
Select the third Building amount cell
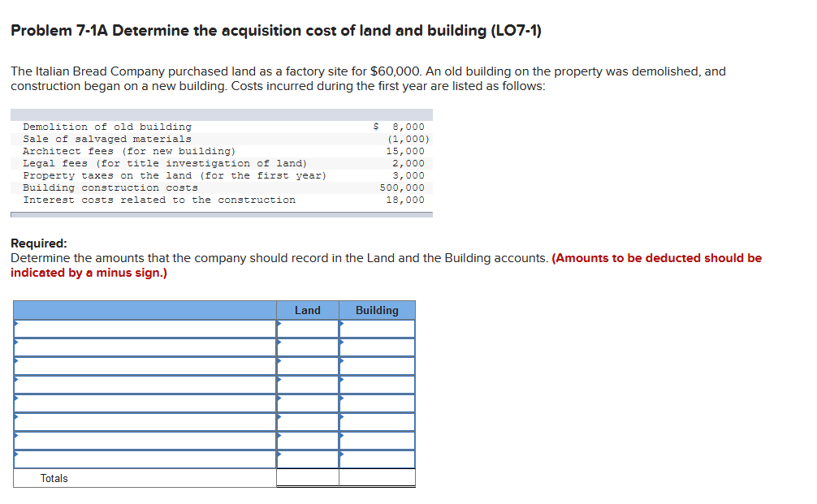click(x=378, y=366)
